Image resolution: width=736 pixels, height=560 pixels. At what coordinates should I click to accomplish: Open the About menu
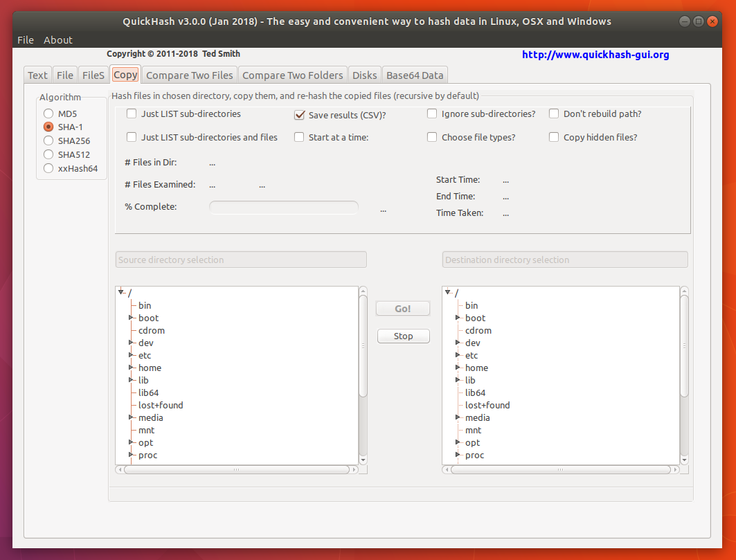(58, 40)
